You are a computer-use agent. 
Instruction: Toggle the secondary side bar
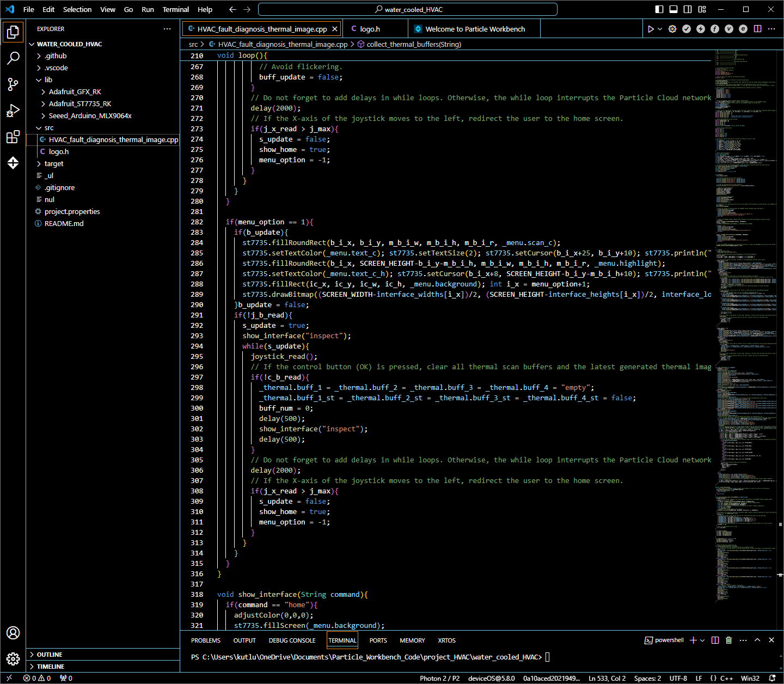688,9
